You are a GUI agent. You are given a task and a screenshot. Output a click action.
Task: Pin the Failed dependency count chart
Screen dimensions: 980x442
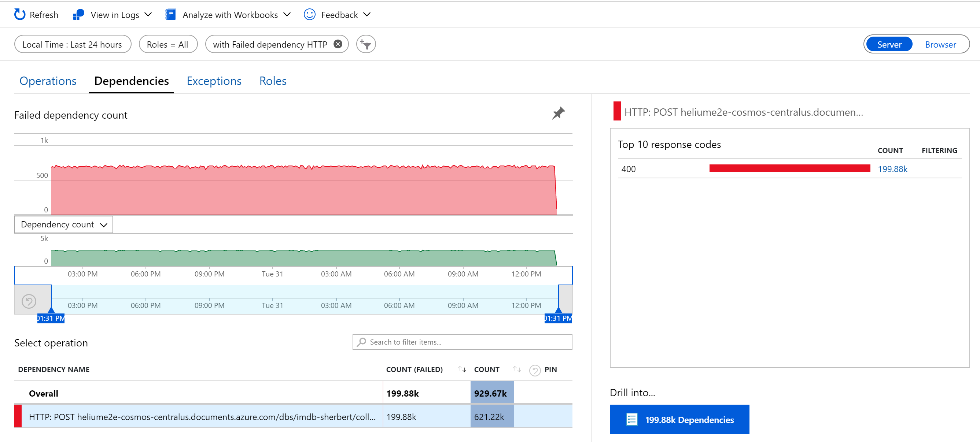559,113
